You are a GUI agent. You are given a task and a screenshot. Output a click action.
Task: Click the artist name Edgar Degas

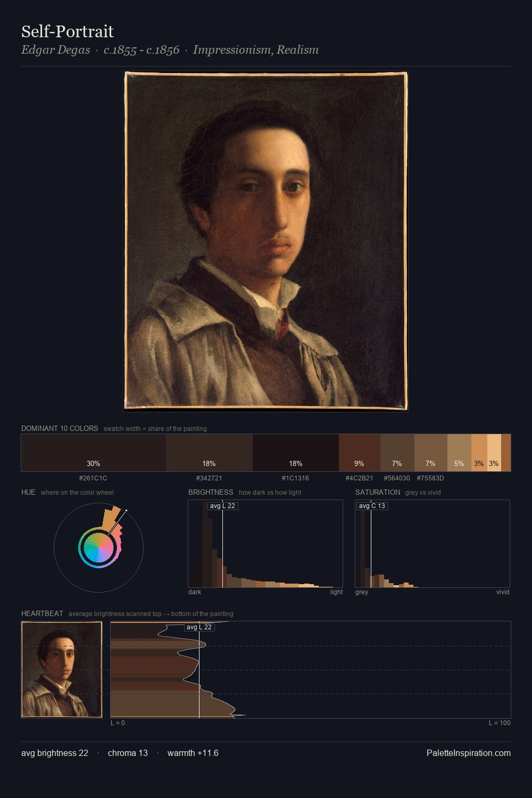click(55, 50)
